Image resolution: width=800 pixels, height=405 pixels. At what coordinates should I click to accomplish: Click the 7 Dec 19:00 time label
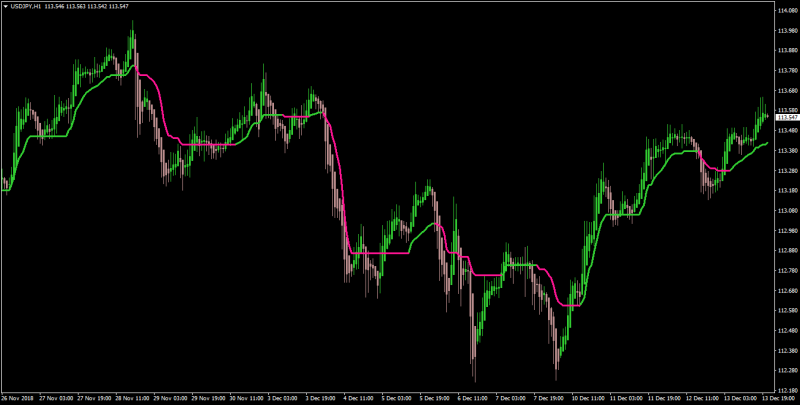tap(546, 397)
